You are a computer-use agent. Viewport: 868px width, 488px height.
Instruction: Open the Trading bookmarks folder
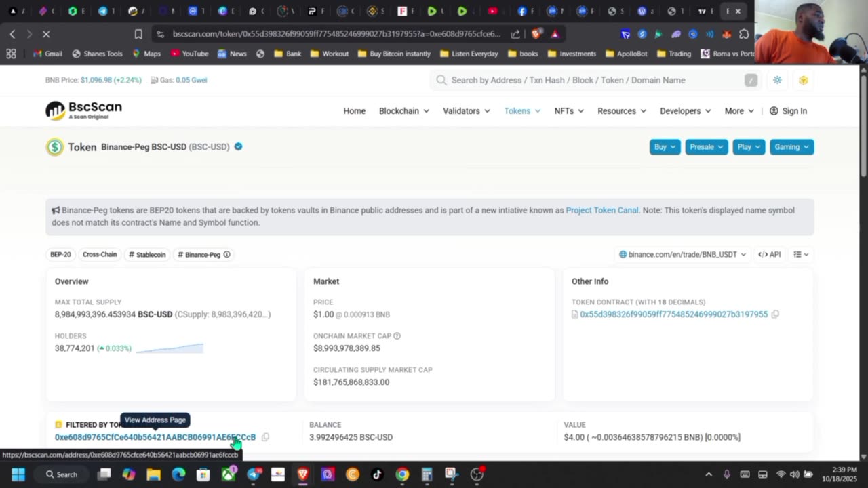[674, 54]
